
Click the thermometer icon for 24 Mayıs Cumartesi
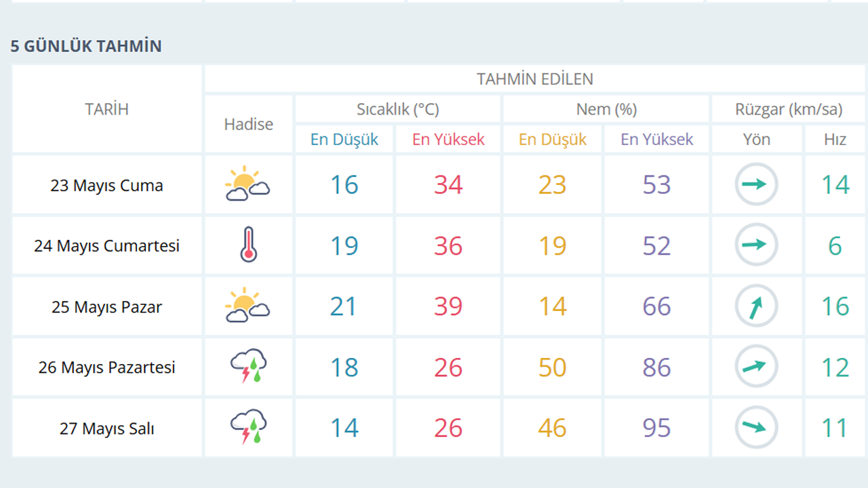pos(248,245)
